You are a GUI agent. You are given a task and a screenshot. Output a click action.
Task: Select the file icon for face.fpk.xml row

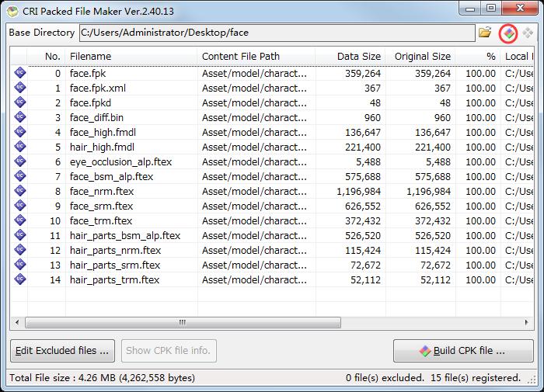[20, 88]
